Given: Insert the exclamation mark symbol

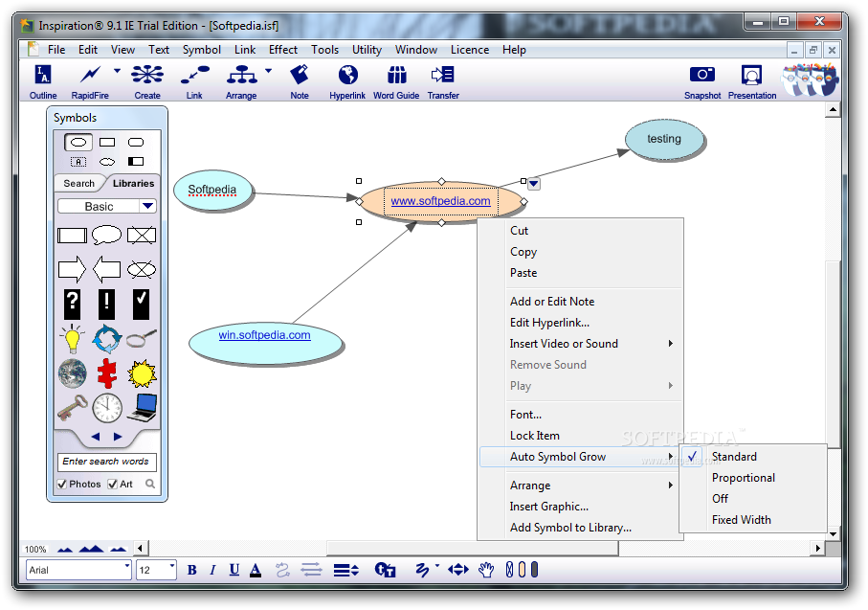Looking at the screenshot, I should [x=107, y=305].
